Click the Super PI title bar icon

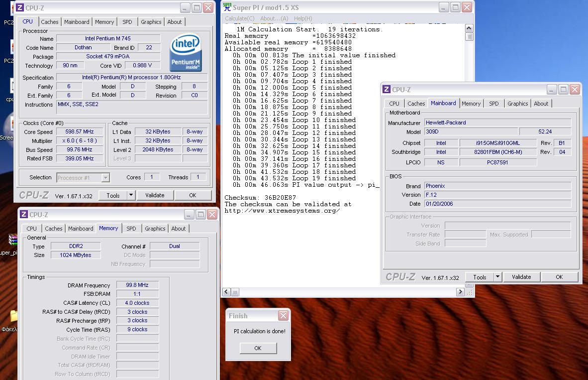pos(227,7)
